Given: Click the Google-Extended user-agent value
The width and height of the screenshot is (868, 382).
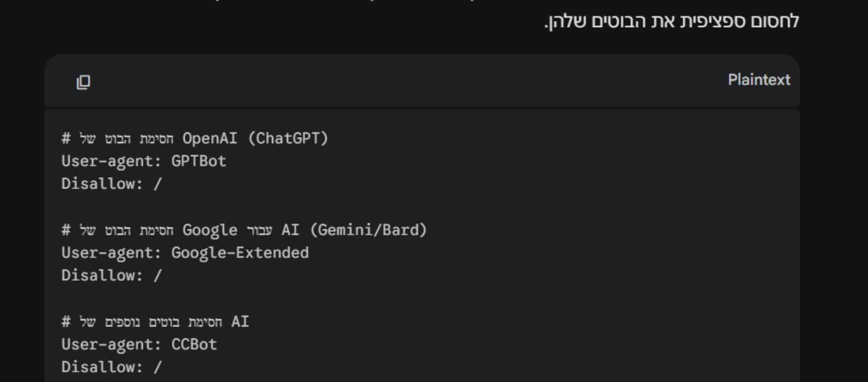Looking at the screenshot, I should [240, 253].
